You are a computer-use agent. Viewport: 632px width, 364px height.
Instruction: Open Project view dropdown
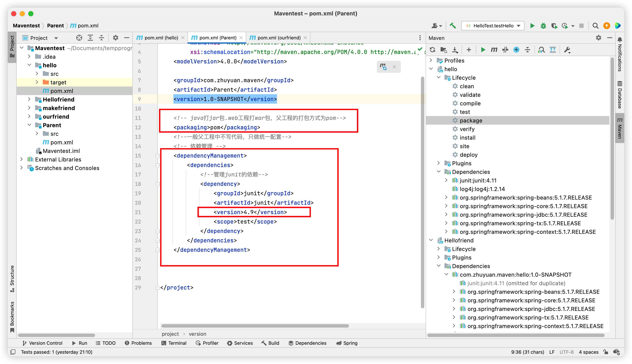pos(56,38)
